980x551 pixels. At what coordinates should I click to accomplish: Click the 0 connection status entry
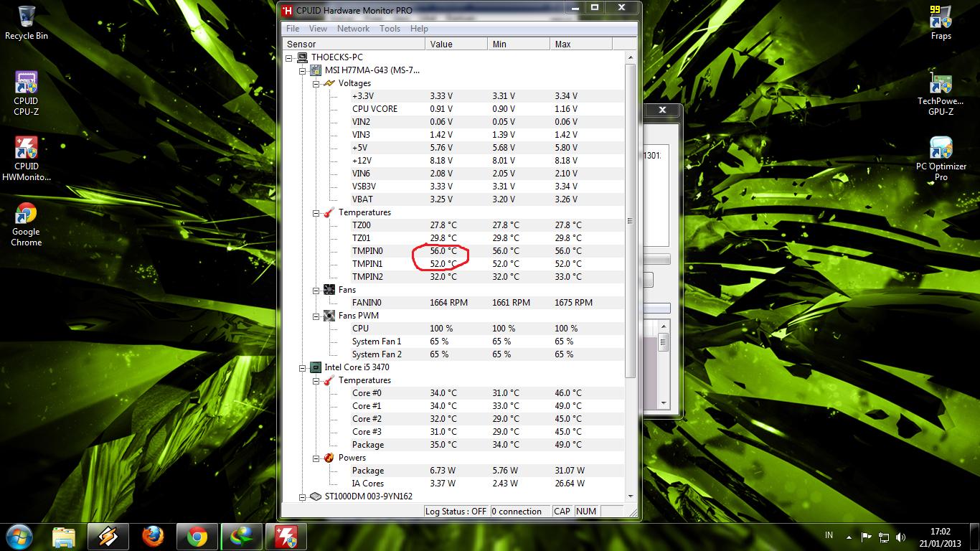520,512
